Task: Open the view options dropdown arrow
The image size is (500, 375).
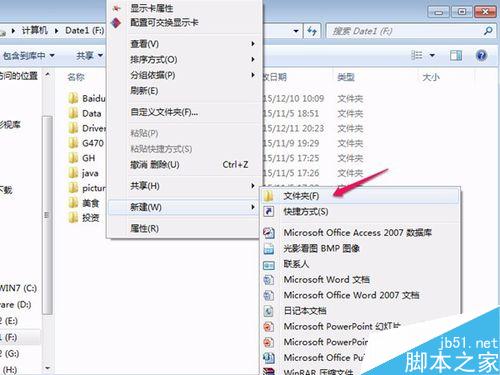Action: coord(432,55)
